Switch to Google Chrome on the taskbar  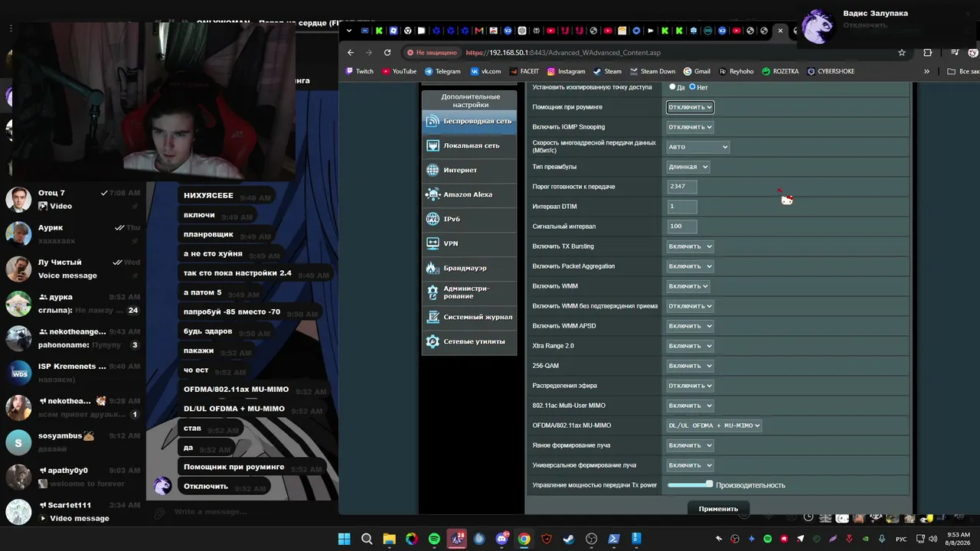click(524, 539)
